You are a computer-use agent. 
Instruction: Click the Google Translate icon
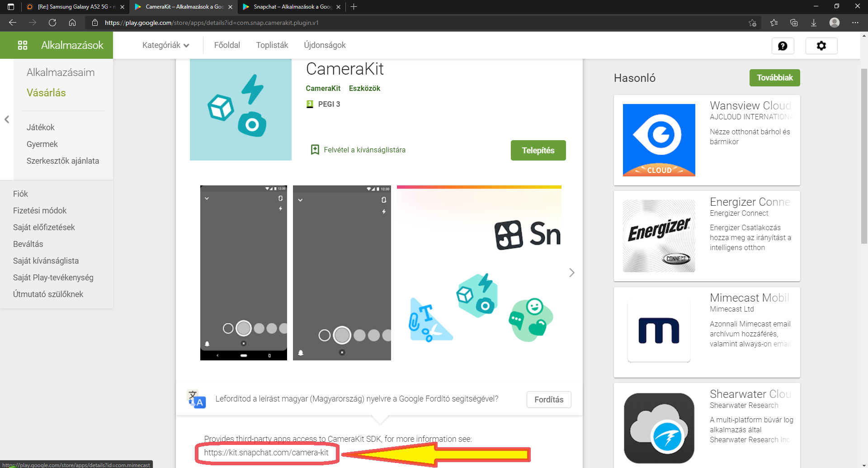[197, 399]
